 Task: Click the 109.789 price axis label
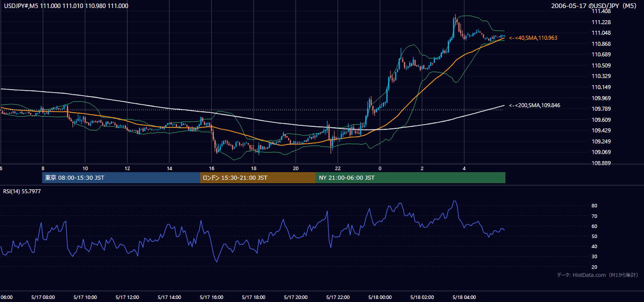pyautogui.click(x=601, y=109)
